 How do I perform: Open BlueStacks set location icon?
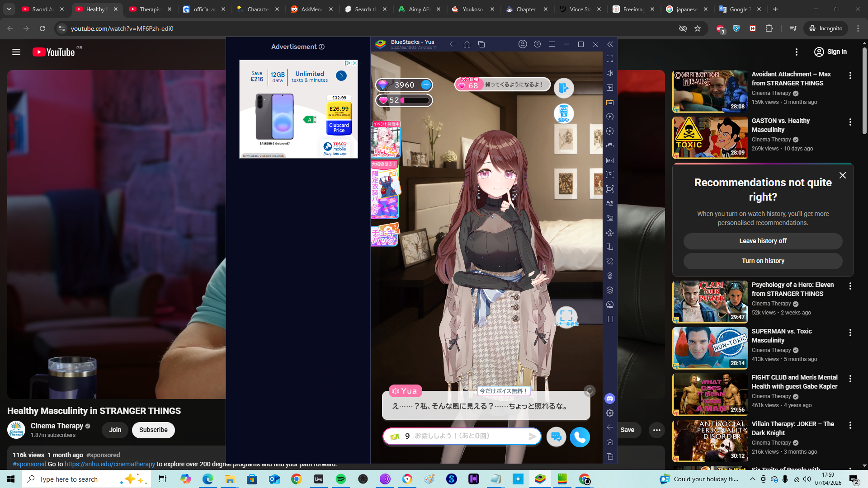610,276
